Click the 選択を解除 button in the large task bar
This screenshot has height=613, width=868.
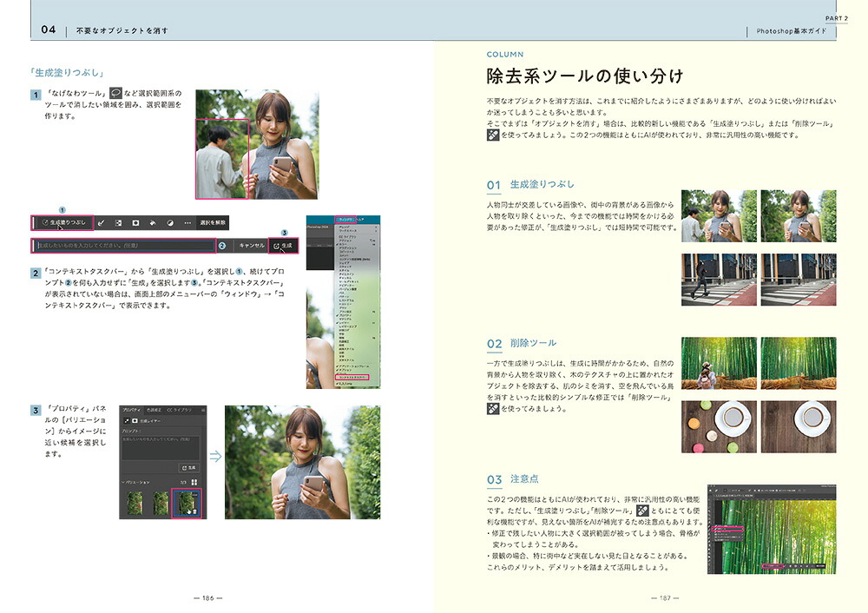pyautogui.click(x=213, y=222)
